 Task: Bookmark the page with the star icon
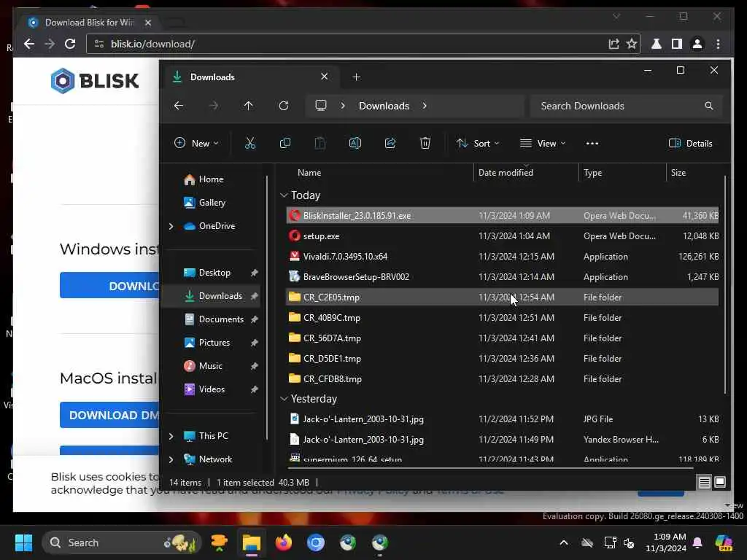(632, 44)
